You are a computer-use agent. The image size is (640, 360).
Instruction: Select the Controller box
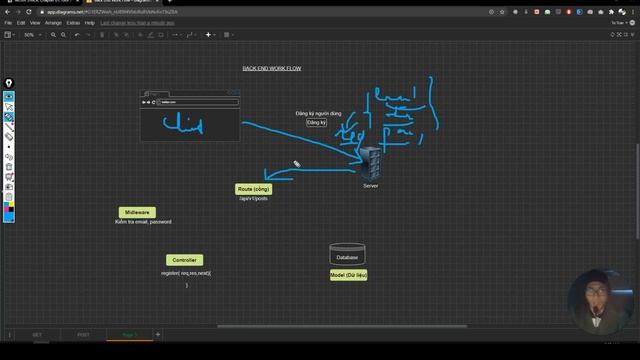click(x=184, y=260)
